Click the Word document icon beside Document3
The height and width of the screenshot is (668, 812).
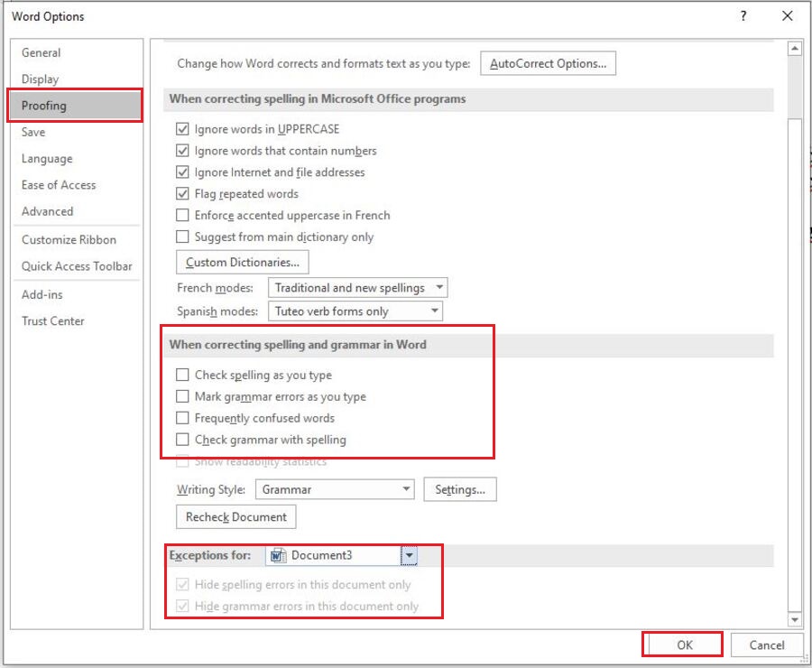(279, 555)
